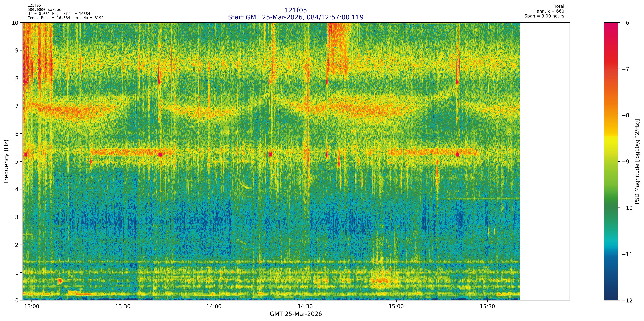Image resolution: width=644 pixels, height=321 pixels.
Task: Click the 14:00 x-axis tick label
Action: point(214,307)
